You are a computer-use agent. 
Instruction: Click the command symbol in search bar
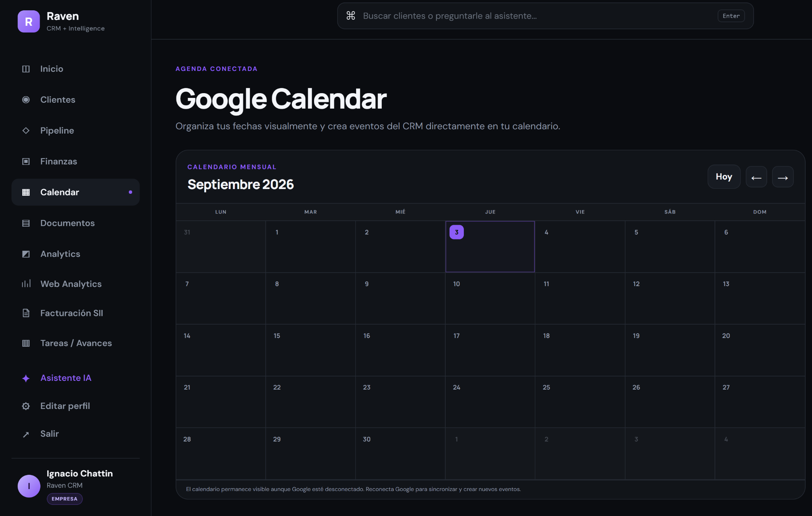[350, 16]
